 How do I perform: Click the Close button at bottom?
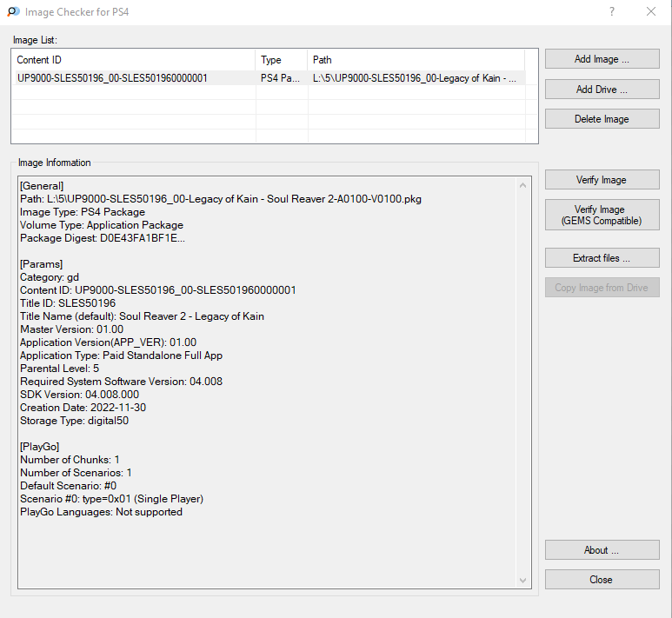tap(602, 580)
